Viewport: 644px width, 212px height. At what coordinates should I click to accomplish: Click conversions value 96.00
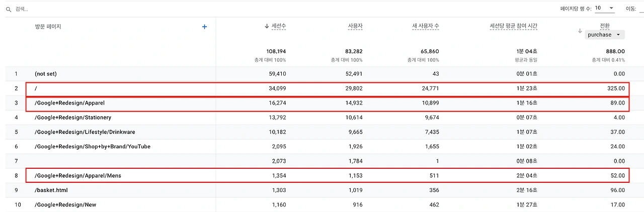coord(617,190)
